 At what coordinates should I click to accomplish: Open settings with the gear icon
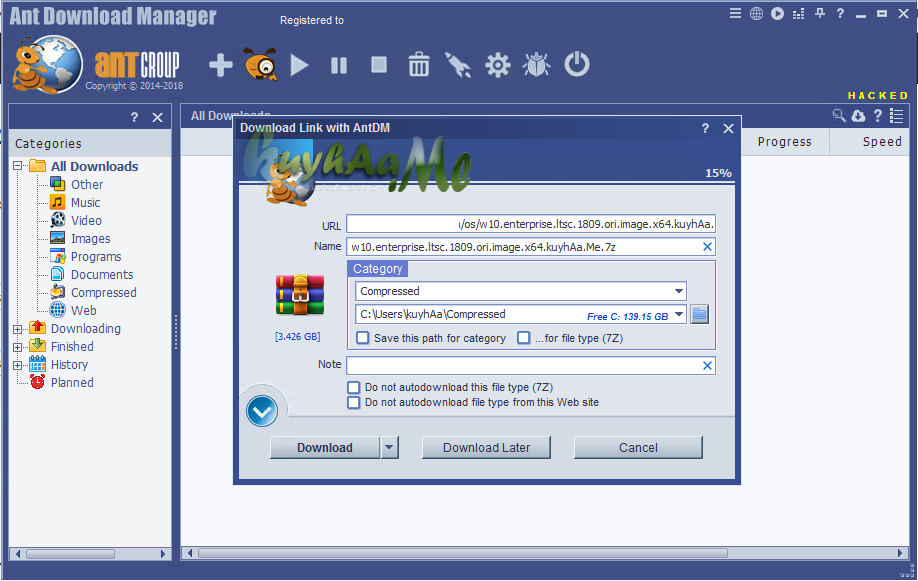pyautogui.click(x=498, y=65)
